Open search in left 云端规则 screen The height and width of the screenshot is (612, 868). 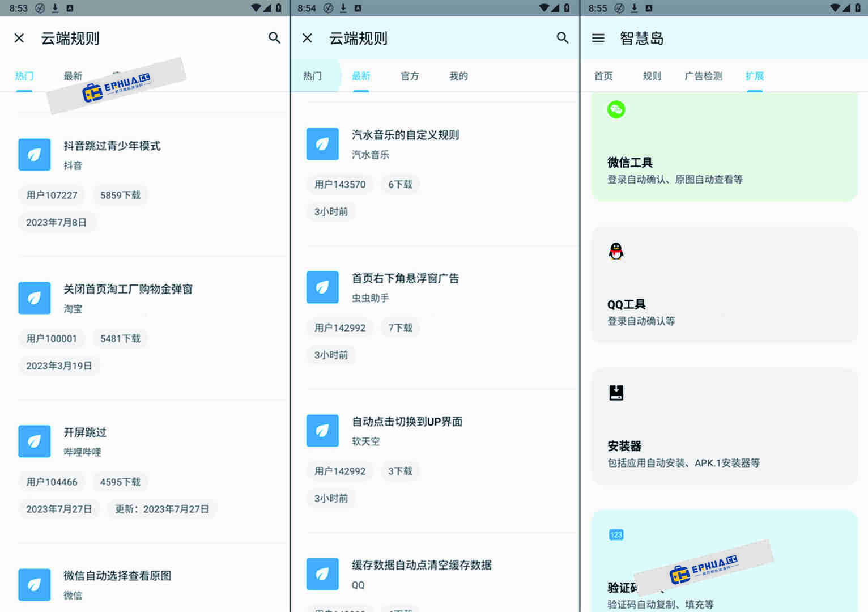(274, 38)
